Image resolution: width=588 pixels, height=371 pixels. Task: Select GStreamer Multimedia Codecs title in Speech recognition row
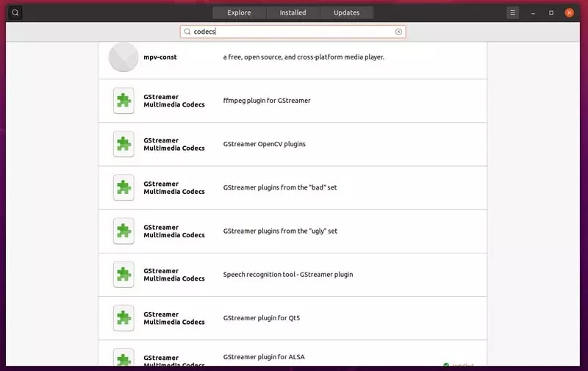174,275
